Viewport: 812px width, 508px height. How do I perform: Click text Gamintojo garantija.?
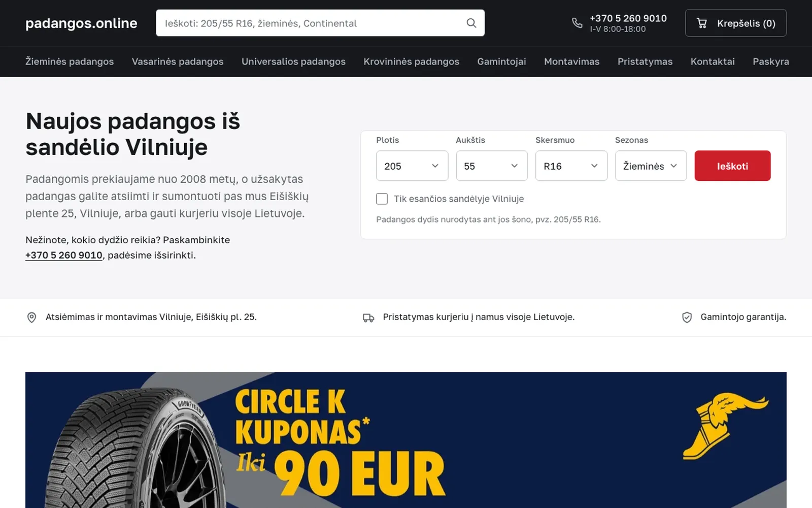pos(743,317)
